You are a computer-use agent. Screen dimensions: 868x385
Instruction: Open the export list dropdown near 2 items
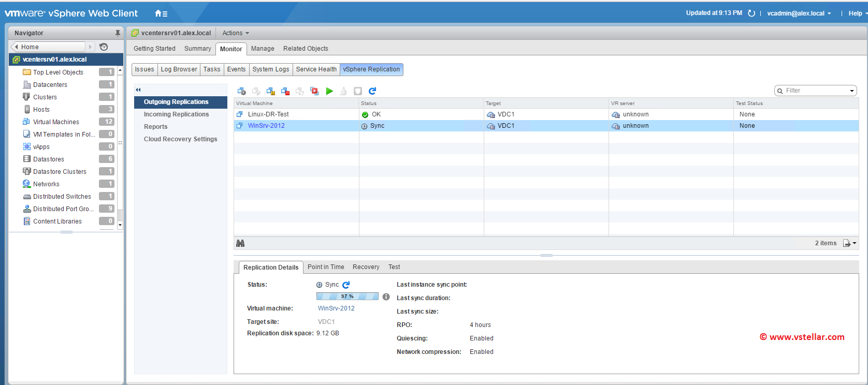pyautogui.click(x=849, y=243)
